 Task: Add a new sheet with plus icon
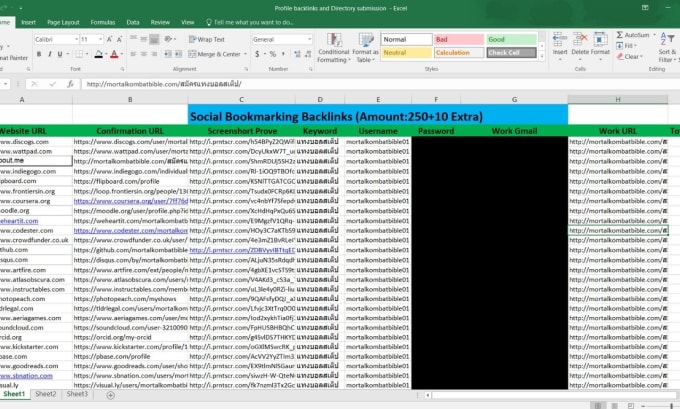point(111,395)
